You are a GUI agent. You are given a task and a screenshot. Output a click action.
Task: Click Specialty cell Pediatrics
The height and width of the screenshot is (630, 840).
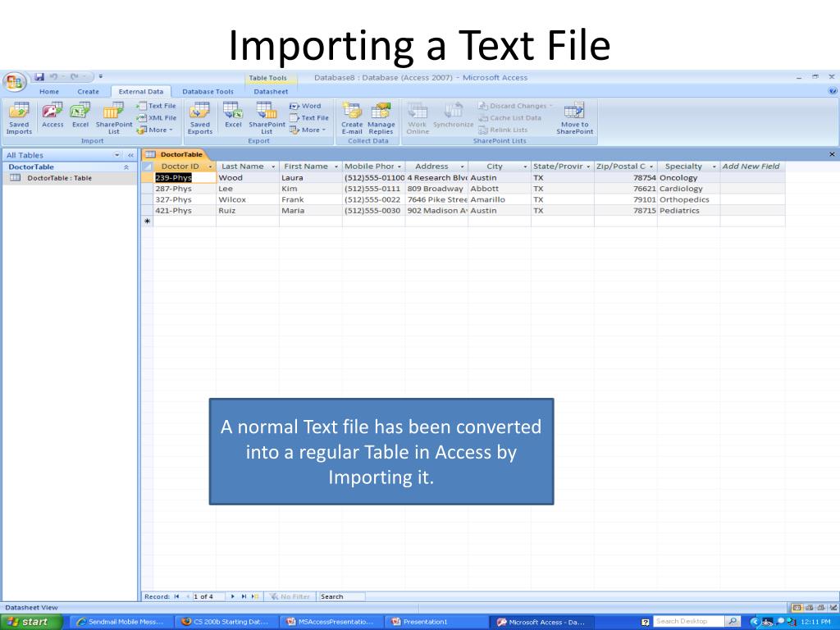[688, 211]
